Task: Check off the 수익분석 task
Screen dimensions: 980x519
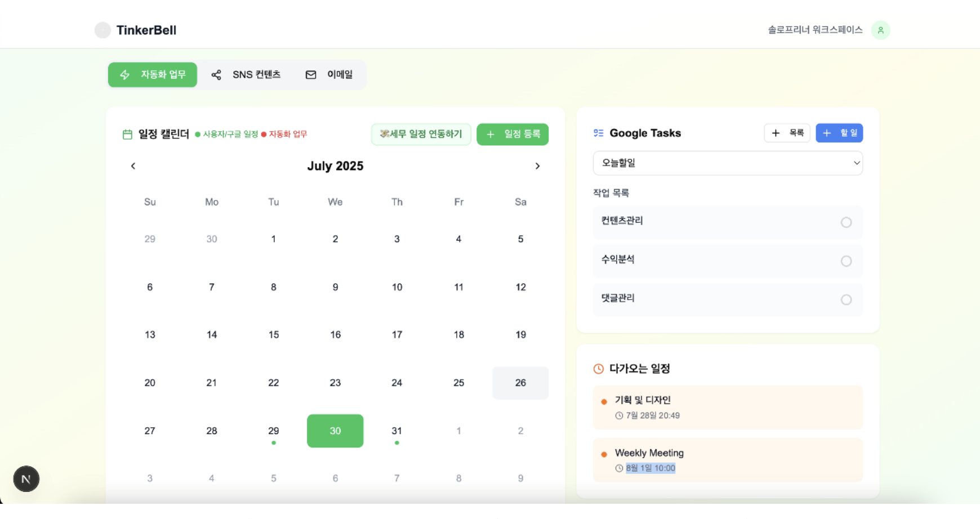Action: coord(847,261)
